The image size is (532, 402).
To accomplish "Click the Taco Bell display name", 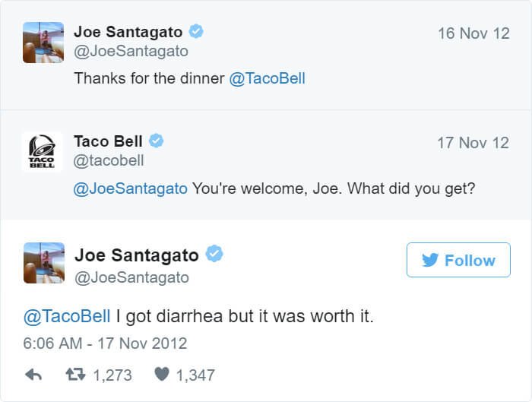I will coord(108,141).
